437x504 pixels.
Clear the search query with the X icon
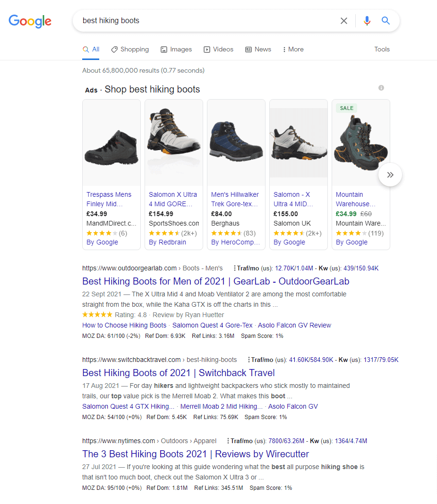click(x=343, y=21)
